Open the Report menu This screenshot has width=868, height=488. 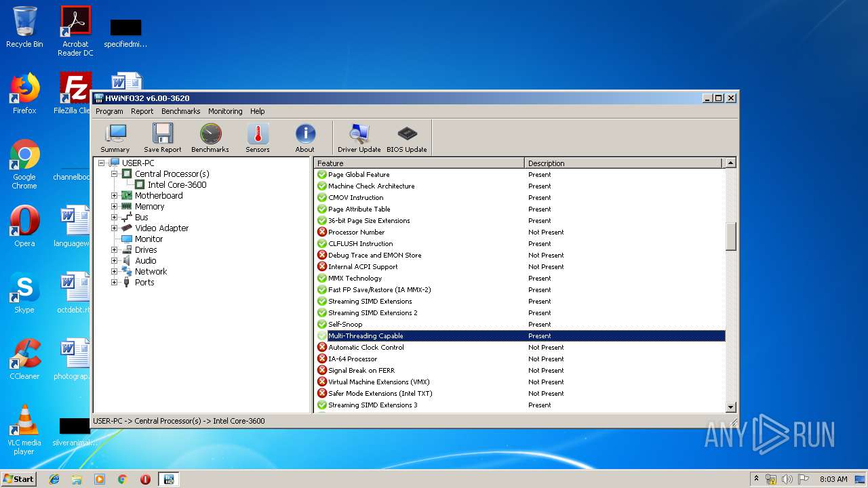click(142, 111)
